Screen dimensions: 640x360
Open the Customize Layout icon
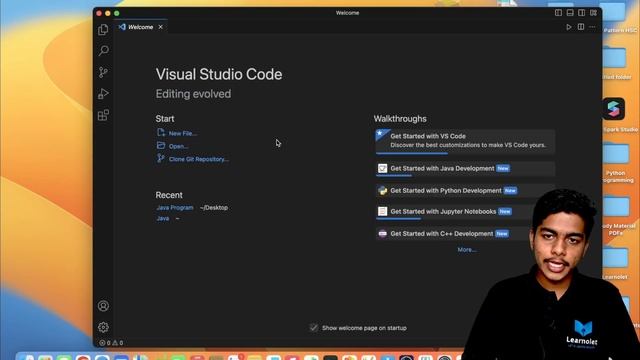[x=593, y=13]
